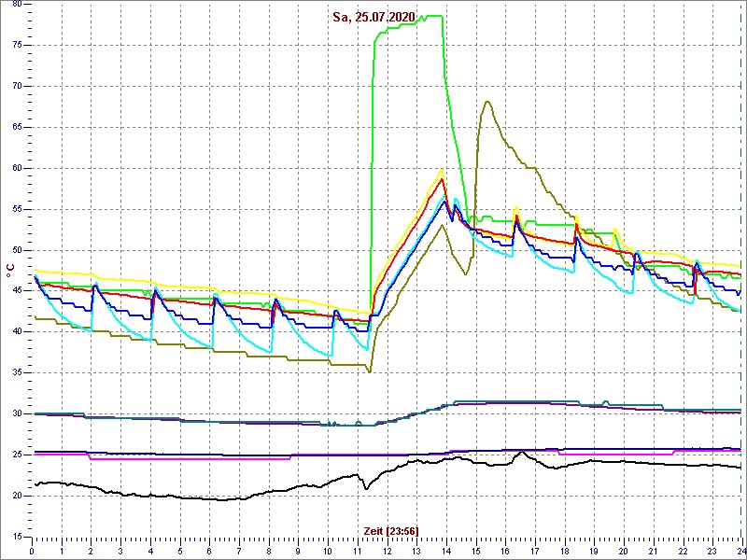Click hour 1 on the time axis
The height and width of the screenshot is (560, 747).
pyautogui.click(x=62, y=551)
